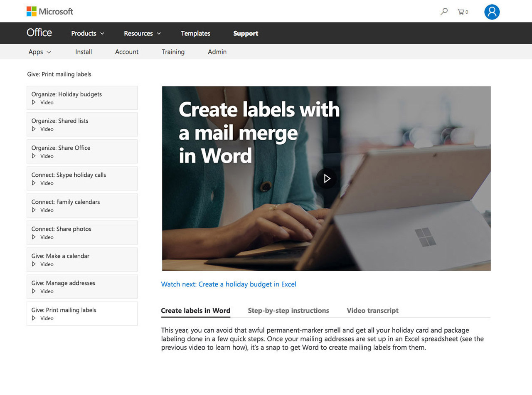The width and height of the screenshot is (532, 395).
Task: Click the play icon on 'Connect: Share photos'
Action: 33,237
